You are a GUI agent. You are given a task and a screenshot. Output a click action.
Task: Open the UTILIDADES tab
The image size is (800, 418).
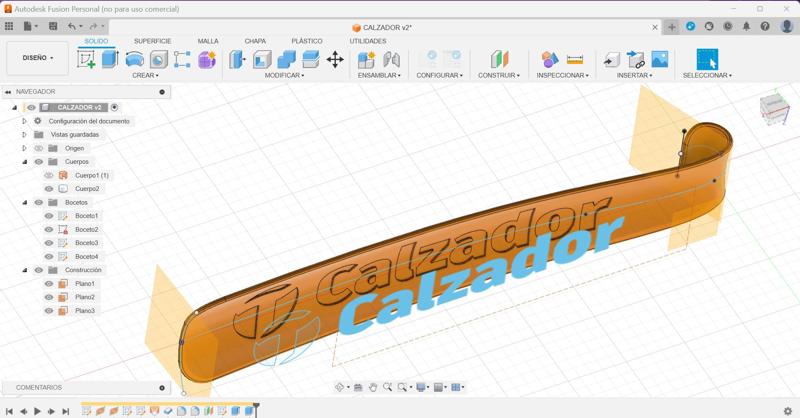point(368,41)
